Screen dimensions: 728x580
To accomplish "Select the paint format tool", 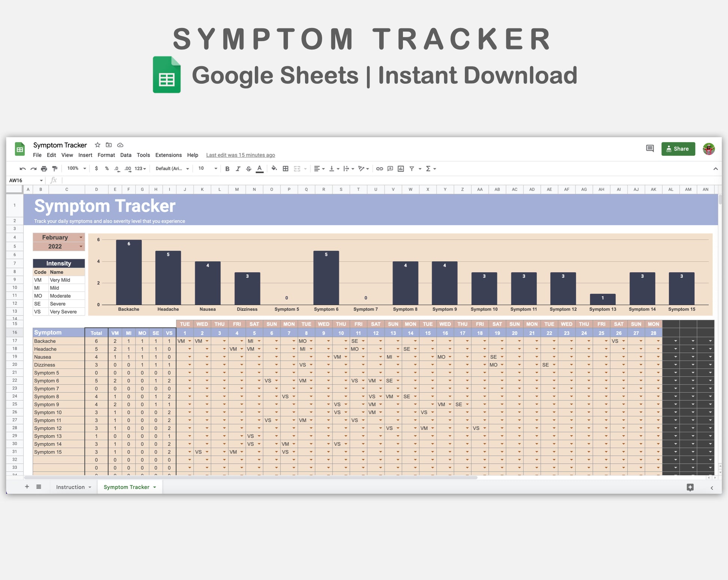I will 55,169.
